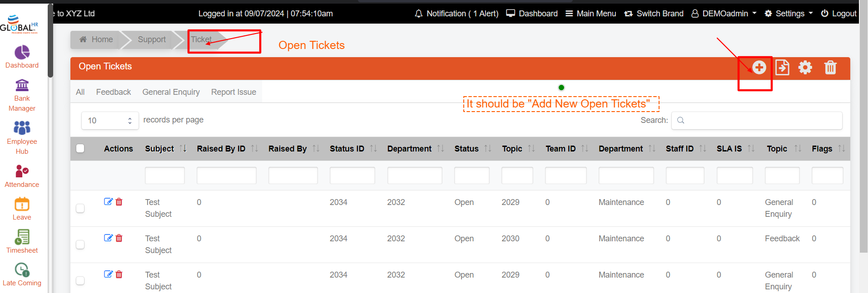
Task: Change the records per page selector
Action: pyautogui.click(x=110, y=121)
